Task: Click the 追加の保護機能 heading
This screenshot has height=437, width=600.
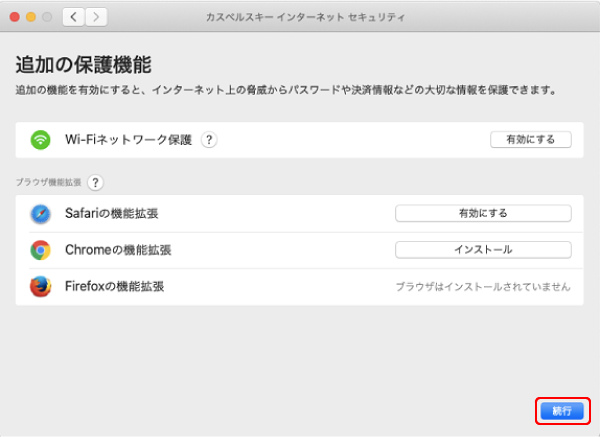Action: (83, 64)
